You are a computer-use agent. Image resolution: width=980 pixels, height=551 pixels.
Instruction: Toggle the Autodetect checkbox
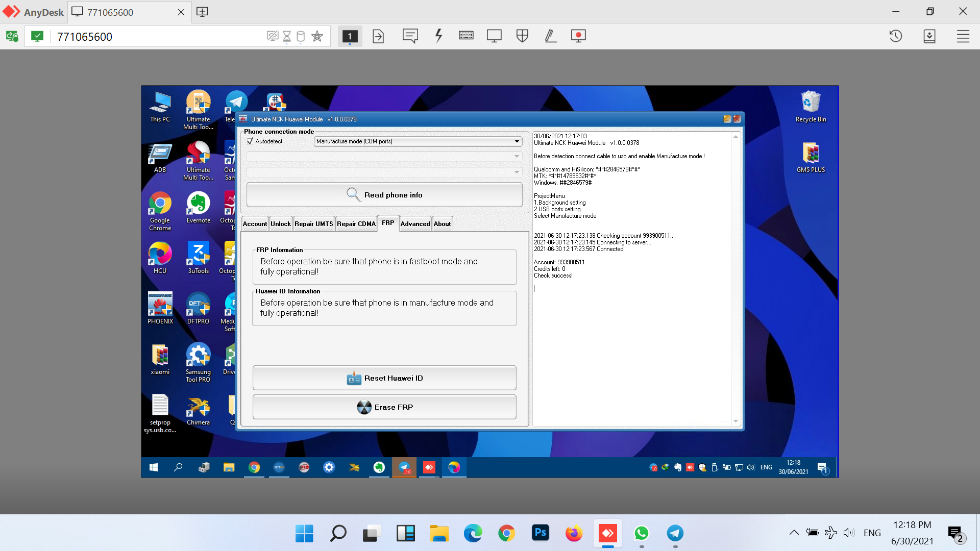pyautogui.click(x=250, y=141)
